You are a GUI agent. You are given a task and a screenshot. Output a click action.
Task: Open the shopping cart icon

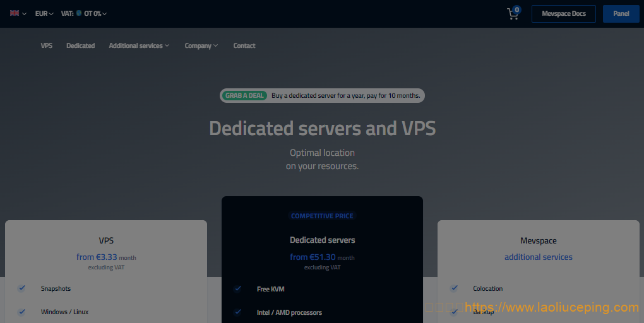(x=513, y=13)
